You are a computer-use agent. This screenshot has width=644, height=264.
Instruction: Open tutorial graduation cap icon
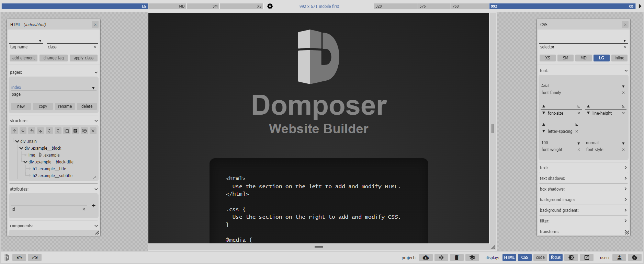tap(472, 257)
